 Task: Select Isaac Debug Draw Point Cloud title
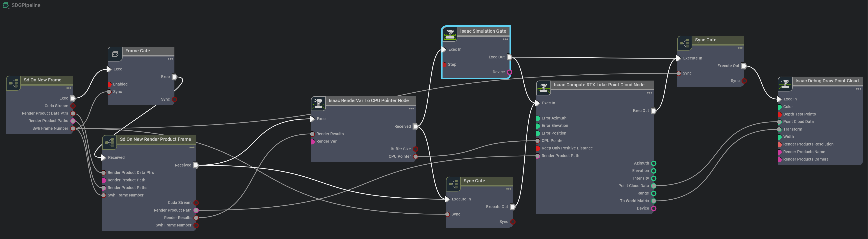(x=827, y=81)
